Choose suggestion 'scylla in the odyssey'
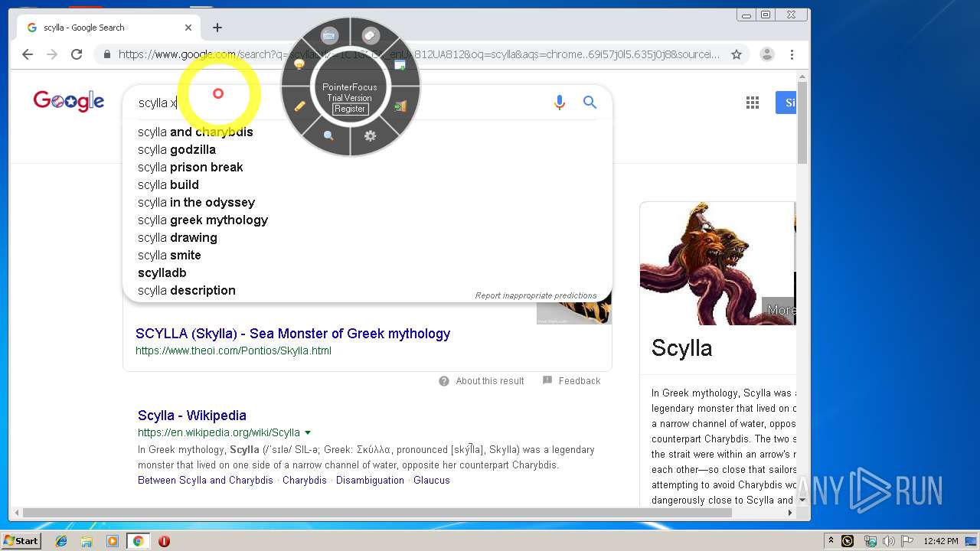 tap(196, 202)
